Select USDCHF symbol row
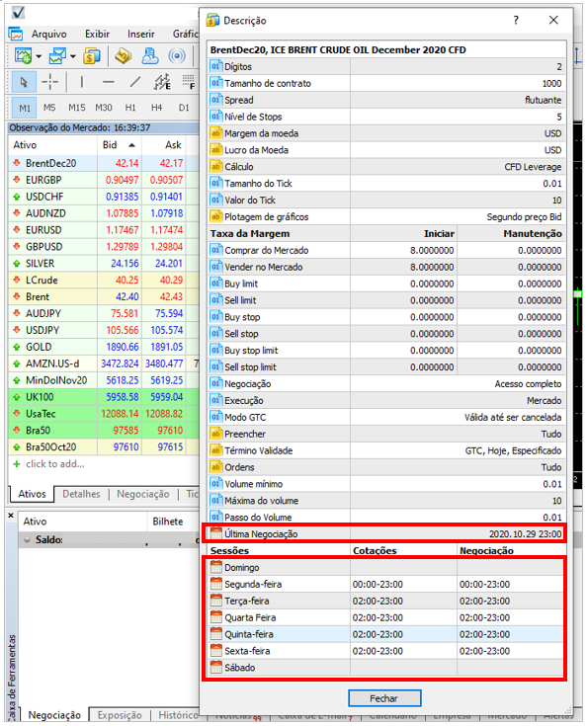The width and height of the screenshot is (588, 726). pyautogui.click(x=103, y=197)
